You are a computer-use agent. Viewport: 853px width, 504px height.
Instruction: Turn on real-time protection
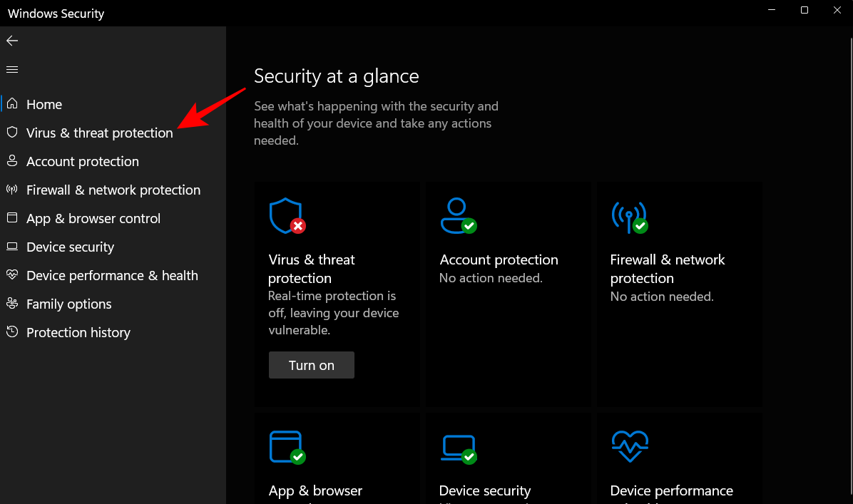[311, 364]
